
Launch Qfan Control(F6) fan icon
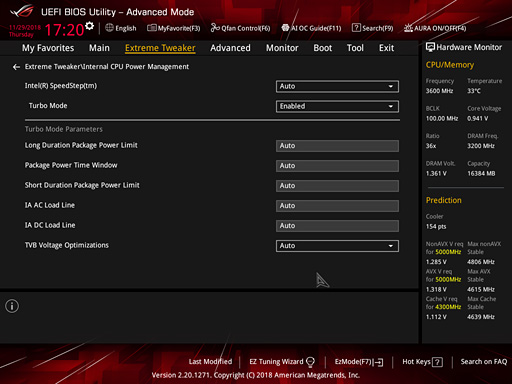(215, 28)
